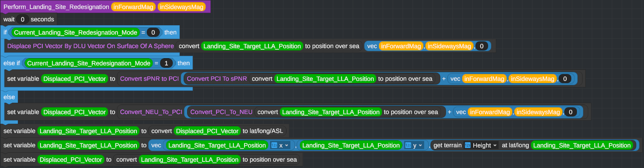This screenshot has width=644, height=168.
Task: Edit the 0 value in the if condition
Action: [153, 33]
